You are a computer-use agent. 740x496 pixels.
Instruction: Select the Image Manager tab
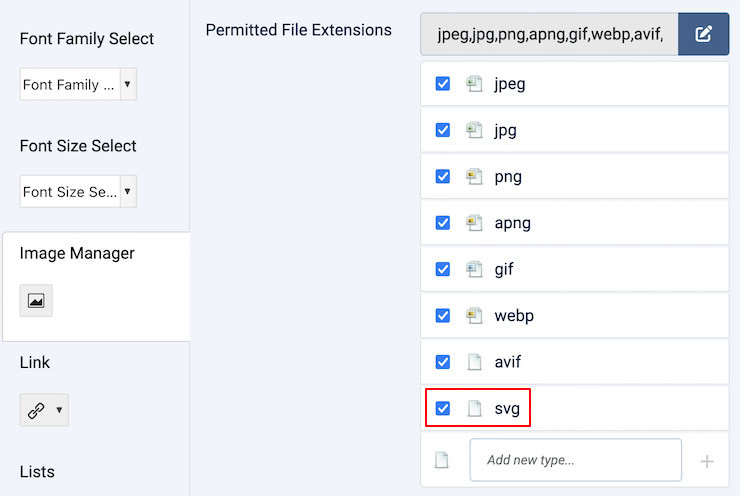77,254
